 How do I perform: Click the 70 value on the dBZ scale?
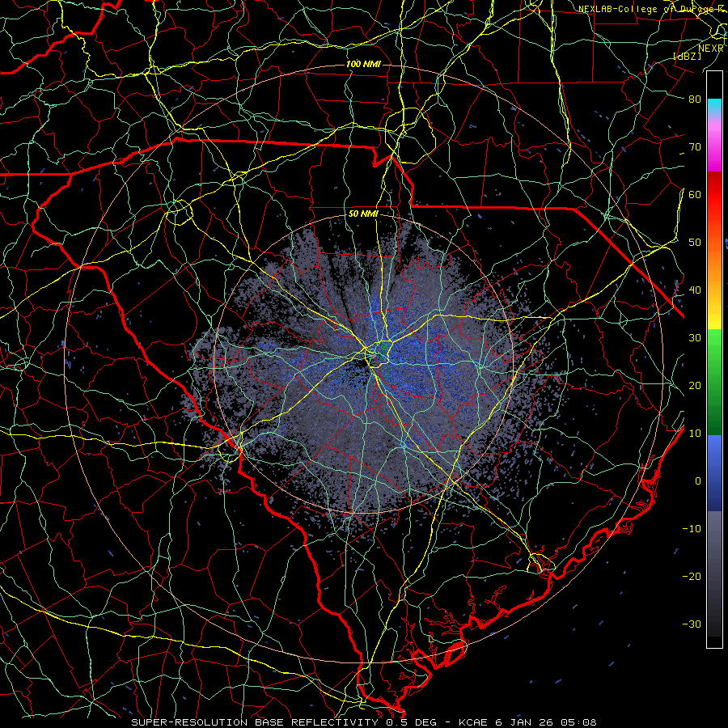point(695,147)
